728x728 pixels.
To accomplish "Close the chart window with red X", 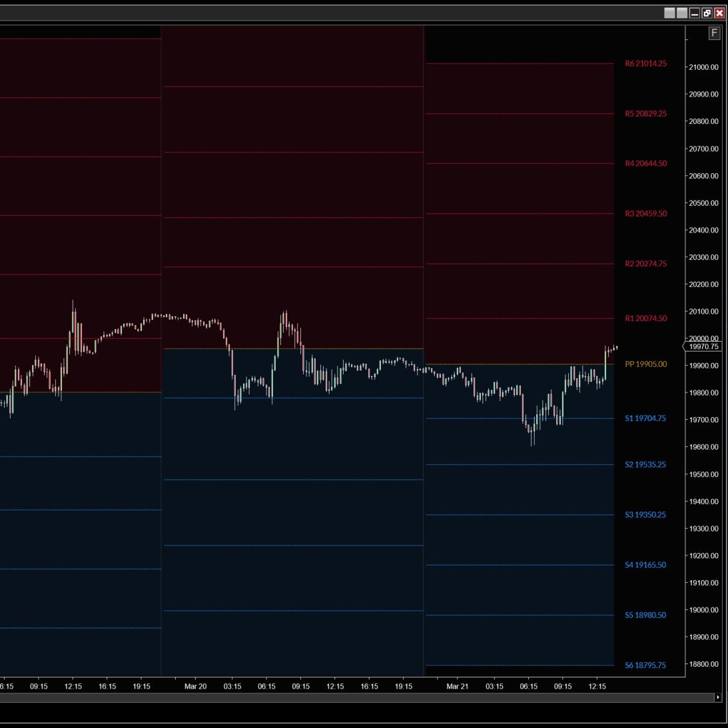I will coord(719,13).
